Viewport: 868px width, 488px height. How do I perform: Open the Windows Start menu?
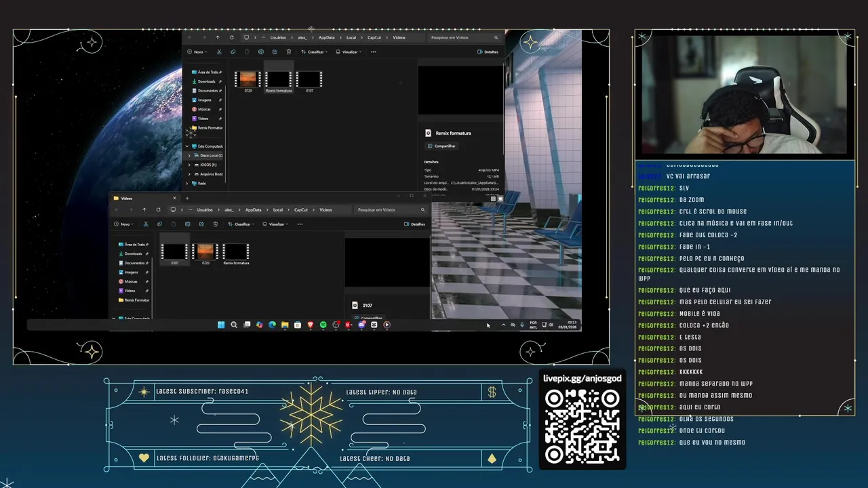pyautogui.click(x=221, y=325)
